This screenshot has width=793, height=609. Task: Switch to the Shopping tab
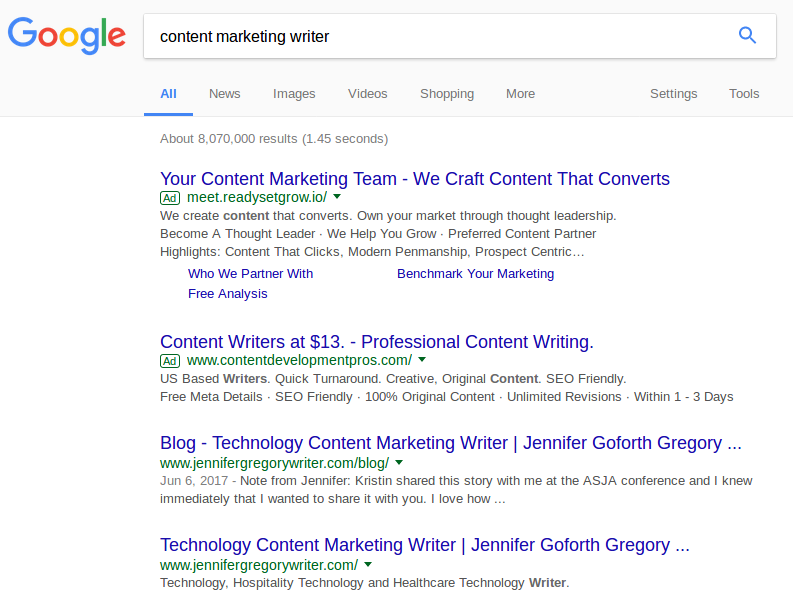[x=447, y=94]
